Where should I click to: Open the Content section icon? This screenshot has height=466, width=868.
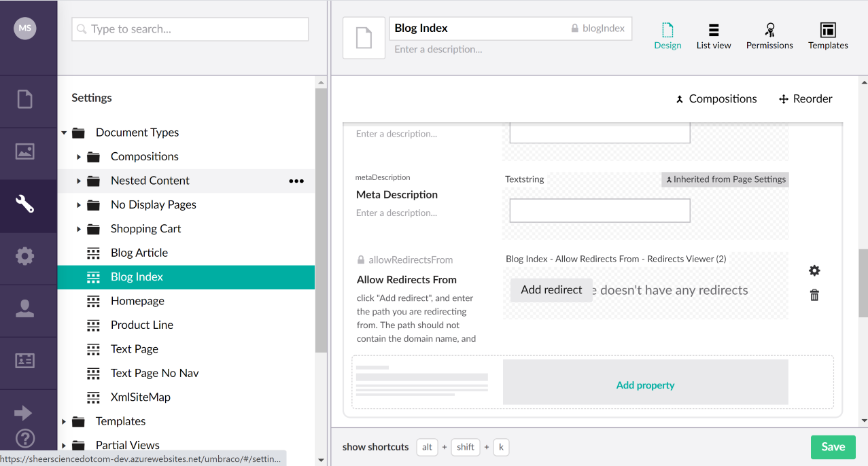pos(25,99)
